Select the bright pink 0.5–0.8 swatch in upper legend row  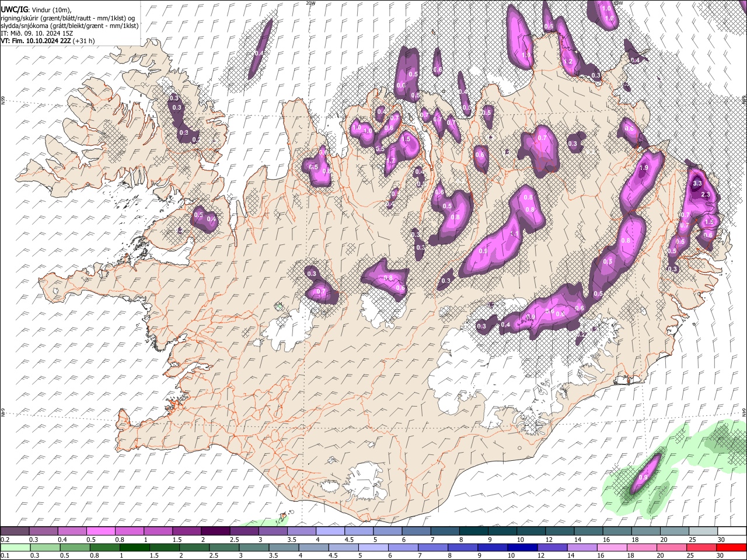[x=100, y=531]
